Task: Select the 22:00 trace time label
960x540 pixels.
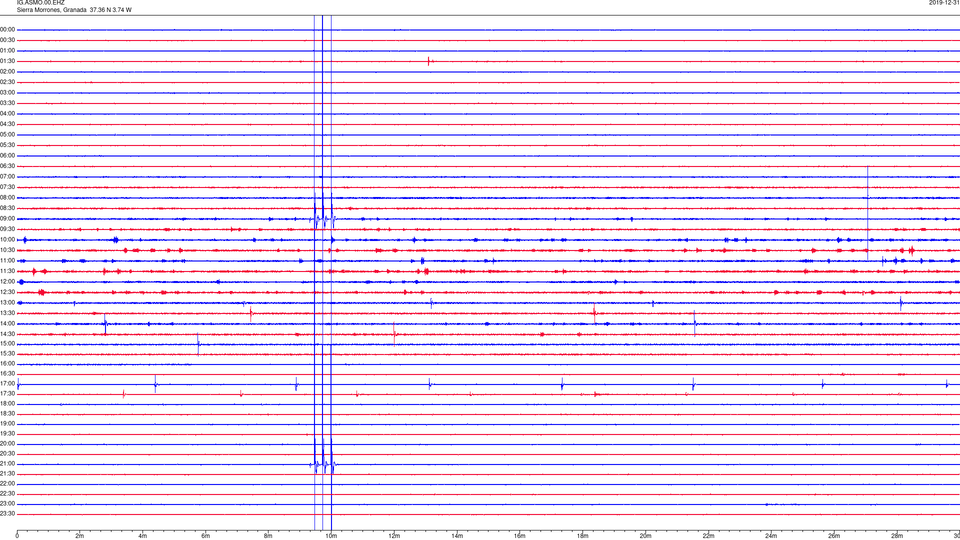Action: coord(7,484)
